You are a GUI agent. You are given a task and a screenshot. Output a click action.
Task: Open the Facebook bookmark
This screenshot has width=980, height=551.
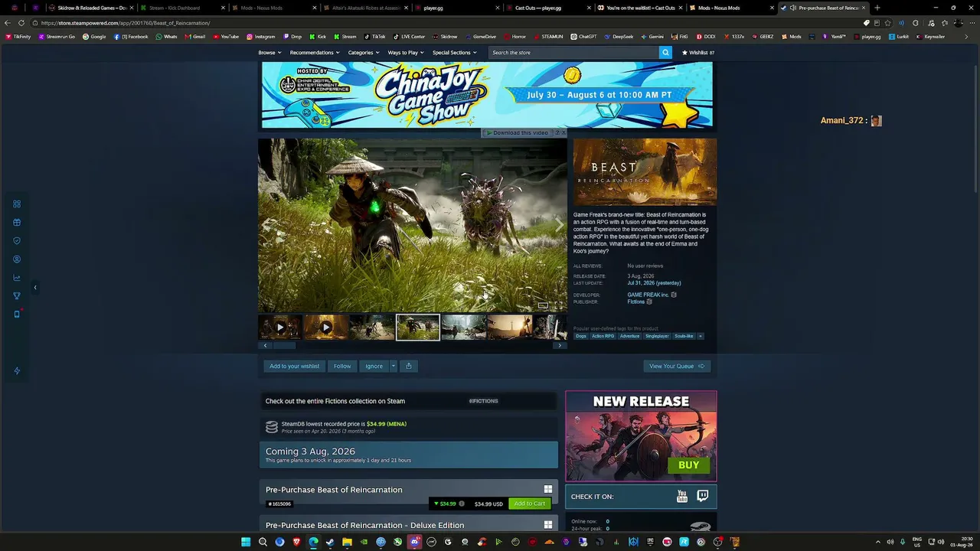click(x=131, y=37)
